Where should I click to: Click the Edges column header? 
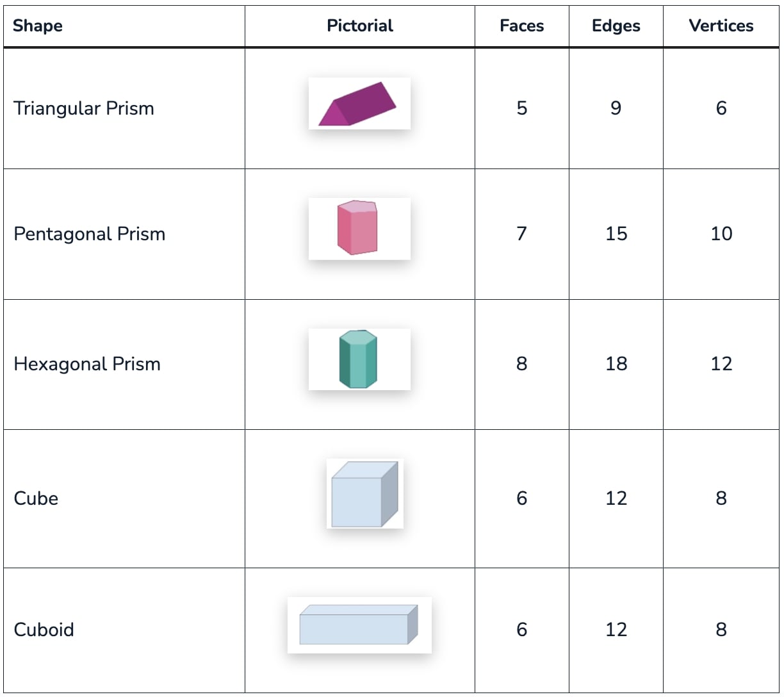tap(616, 26)
